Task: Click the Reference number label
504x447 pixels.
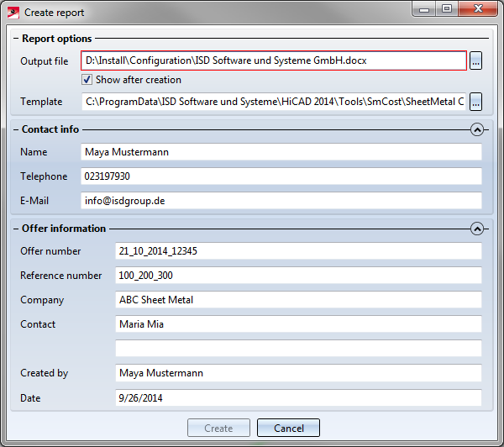Action: pos(60,276)
